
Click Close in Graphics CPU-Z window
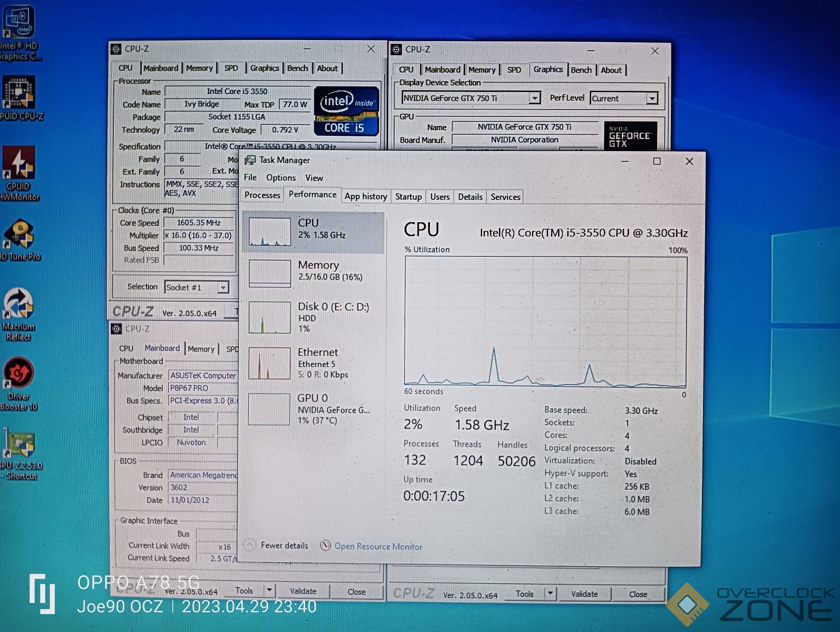638,594
